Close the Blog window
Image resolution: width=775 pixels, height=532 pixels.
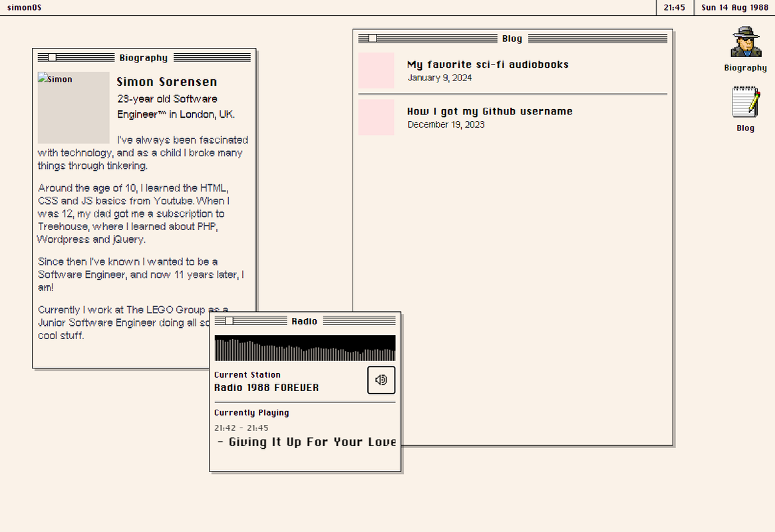coord(373,39)
